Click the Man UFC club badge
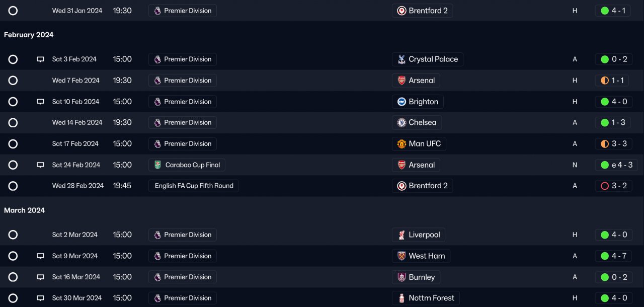The width and height of the screenshot is (644, 307). [x=401, y=144]
